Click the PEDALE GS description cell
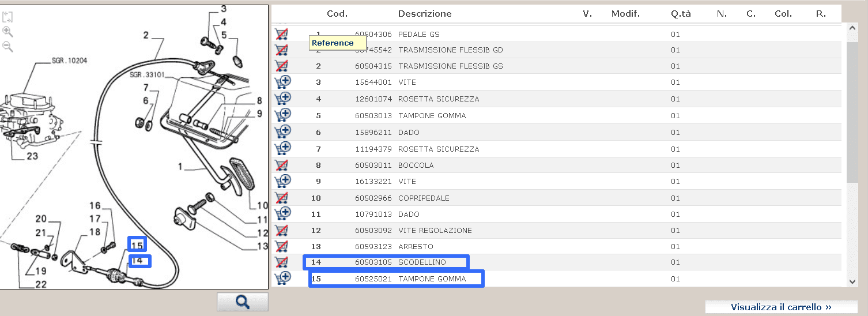 (419, 34)
